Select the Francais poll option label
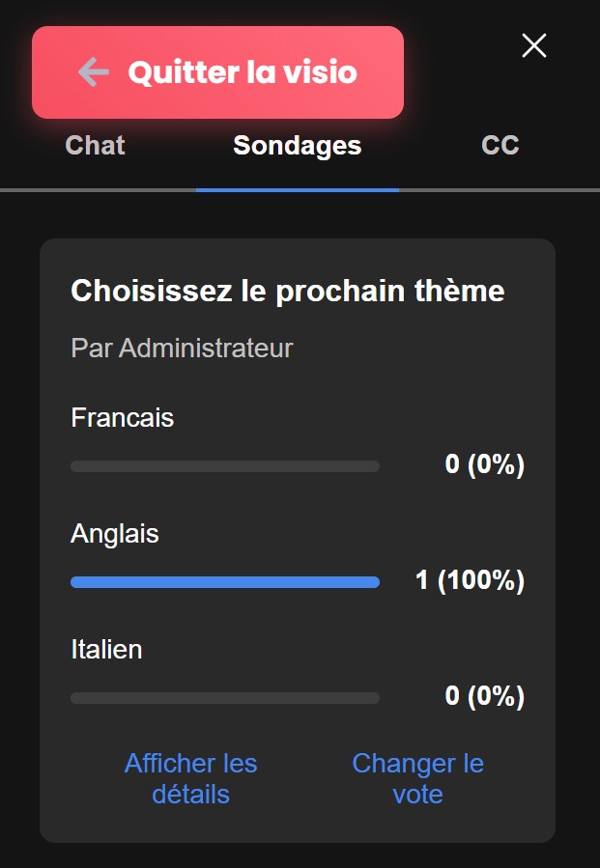 123,418
